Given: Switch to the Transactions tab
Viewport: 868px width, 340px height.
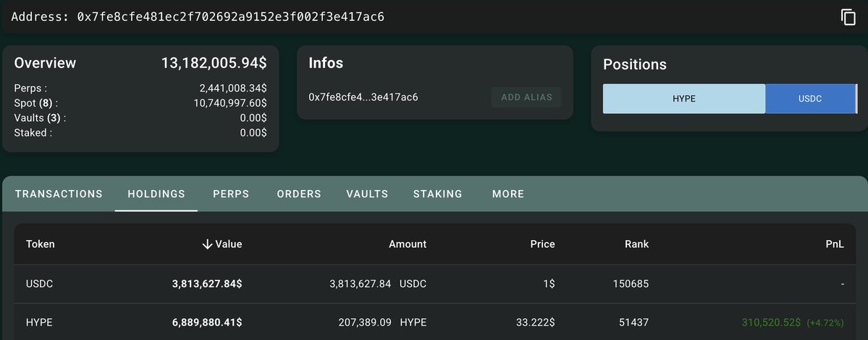Looking at the screenshot, I should click(59, 194).
